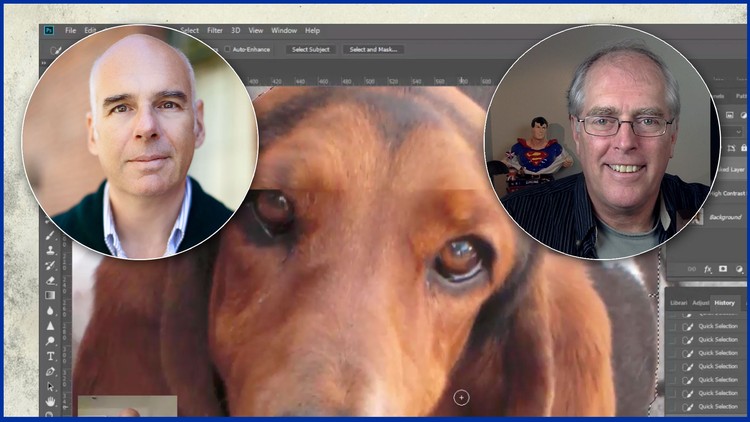
Task: Select the High Contrast layer
Action: (x=728, y=193)
